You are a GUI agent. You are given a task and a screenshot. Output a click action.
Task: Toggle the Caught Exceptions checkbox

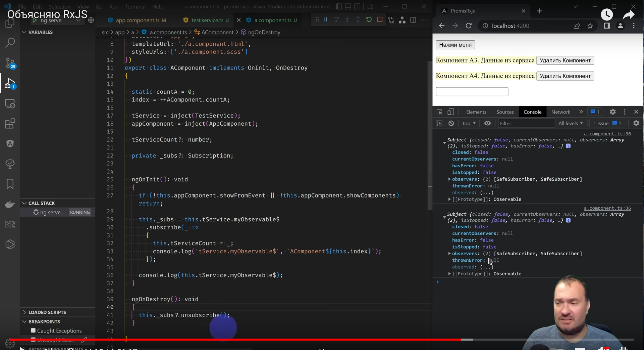coord(33,331)
